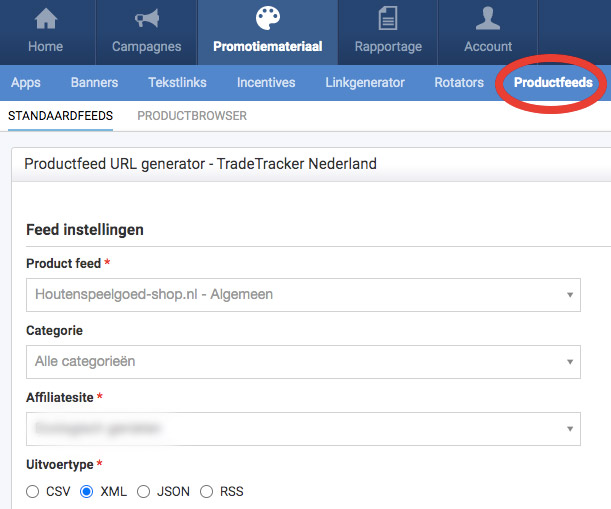Click the Home house icon
Viewport: 611px width, 509px height.
pos(46,18)
